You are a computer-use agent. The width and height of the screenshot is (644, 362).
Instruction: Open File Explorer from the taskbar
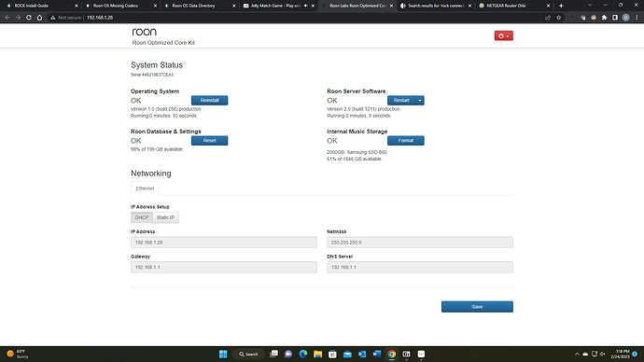coord(318,355)
